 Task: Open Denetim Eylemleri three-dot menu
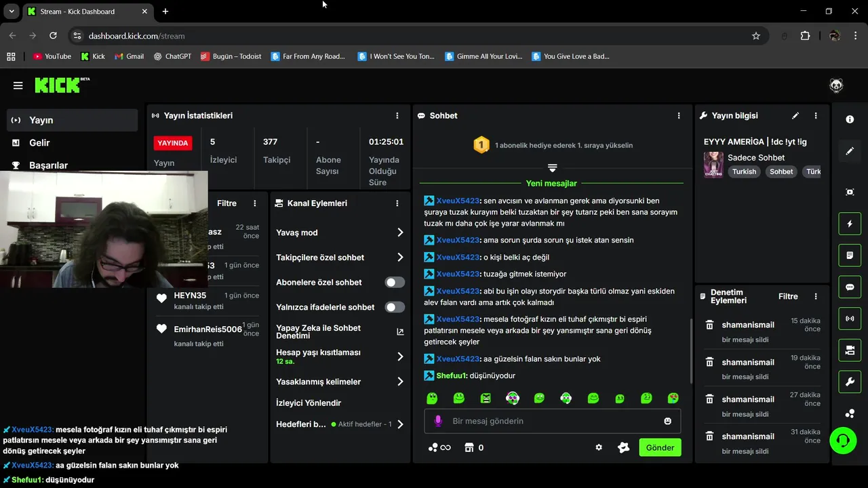[816, 296]
